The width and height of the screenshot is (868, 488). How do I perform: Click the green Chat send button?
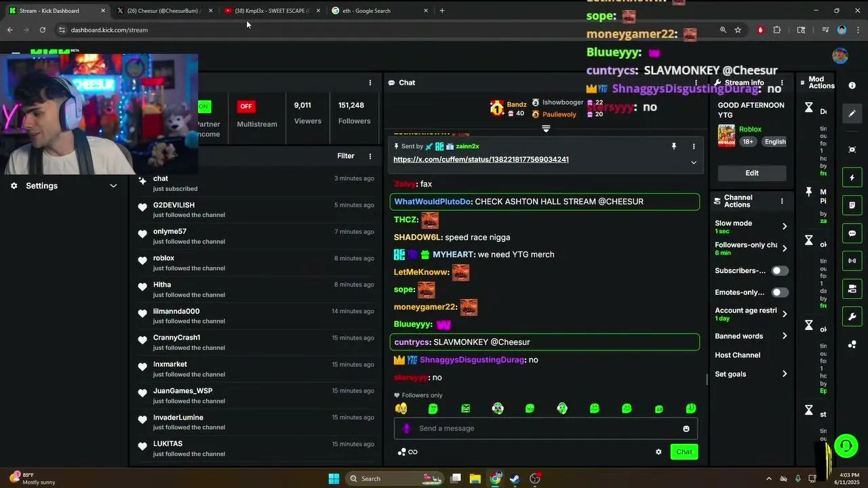point(684,452)
